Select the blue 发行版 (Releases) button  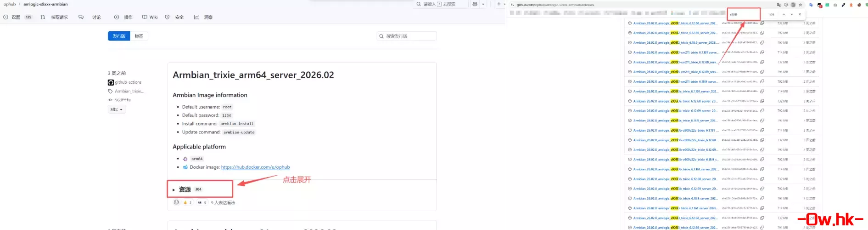[x=119, y=36]
